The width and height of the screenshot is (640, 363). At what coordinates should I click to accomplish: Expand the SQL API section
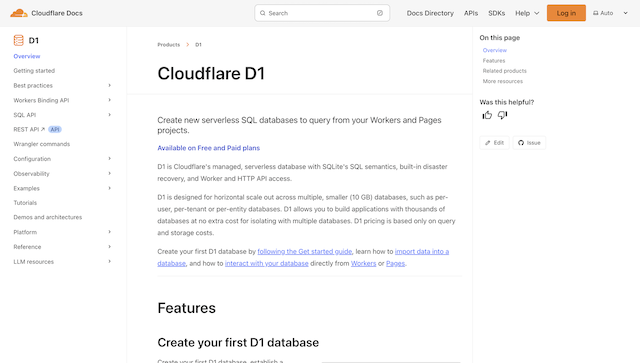click(x=109, y=115)
